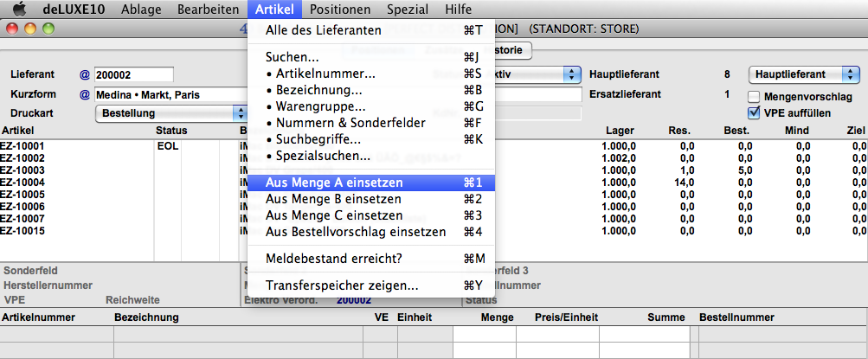This screenshot has height=359, width=868.
Task: Open the Aktiv status dropdown
Action: coord(573,75)
